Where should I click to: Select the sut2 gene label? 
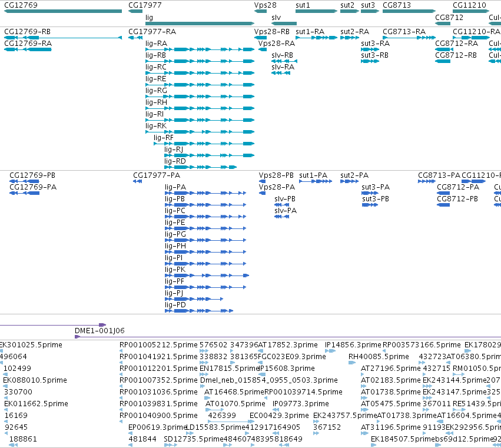point(347,5)
